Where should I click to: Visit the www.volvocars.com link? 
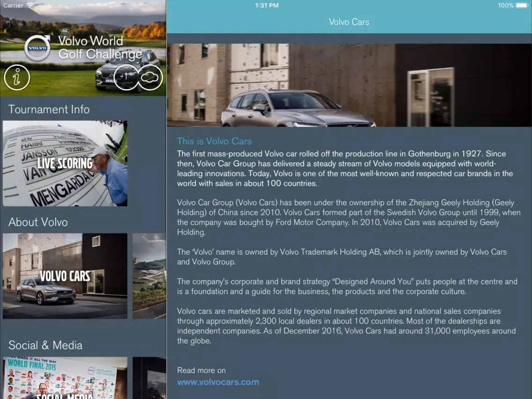click(218, 382)
